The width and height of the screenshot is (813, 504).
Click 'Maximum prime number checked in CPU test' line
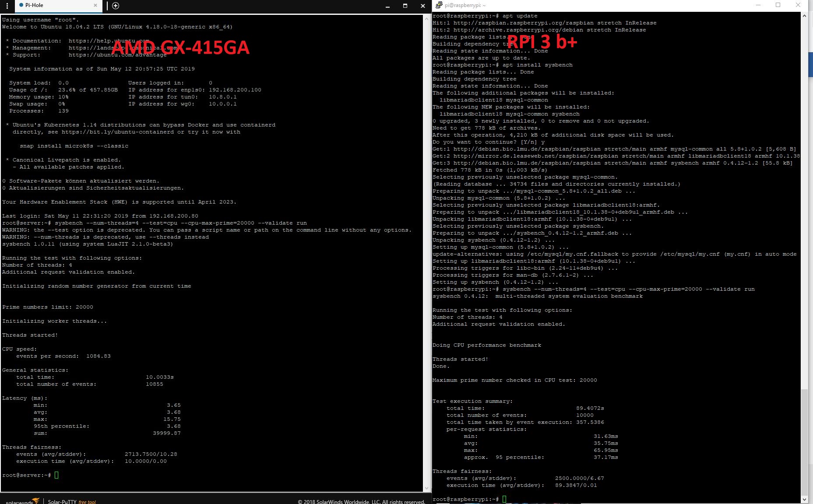tap(515, 380)
